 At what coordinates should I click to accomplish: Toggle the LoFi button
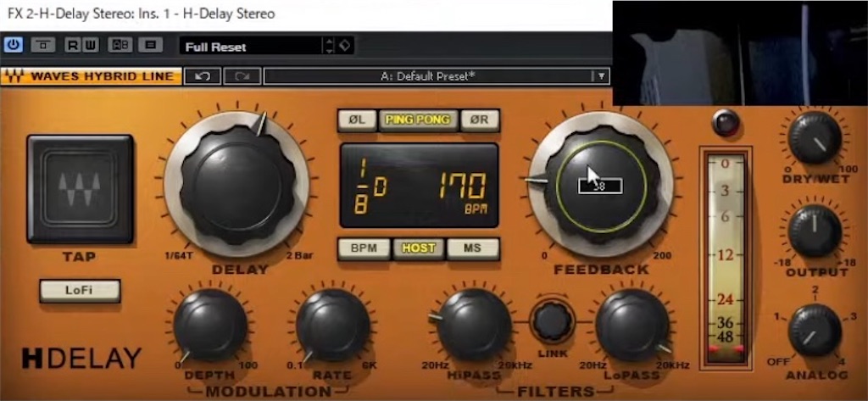click(80, 290)
